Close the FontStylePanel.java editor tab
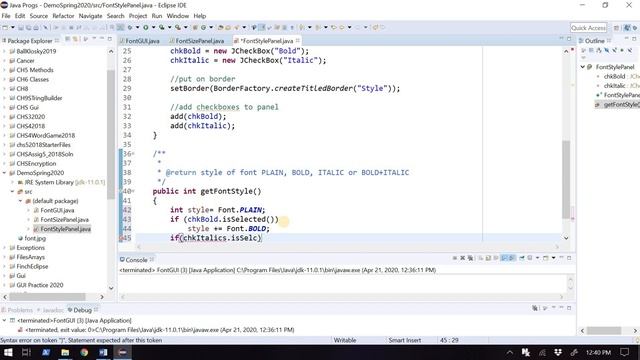The width and height of the screenshot is (640, 360). (298, 40)
